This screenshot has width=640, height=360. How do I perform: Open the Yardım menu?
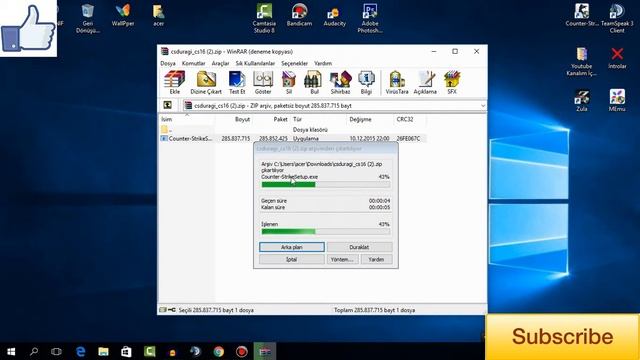tap(323, 63)
